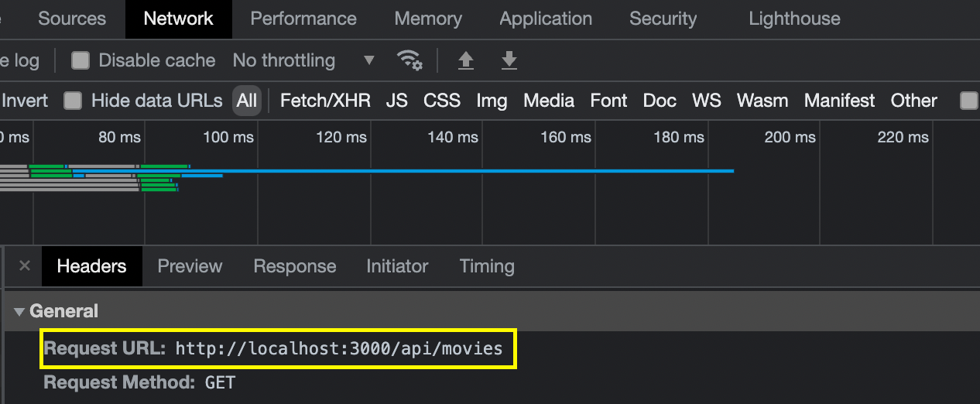Image resolution: width=980 pixels, height=404 pixels.
Task: Switch to the Application tab
Action: click(x=546, y=19)
